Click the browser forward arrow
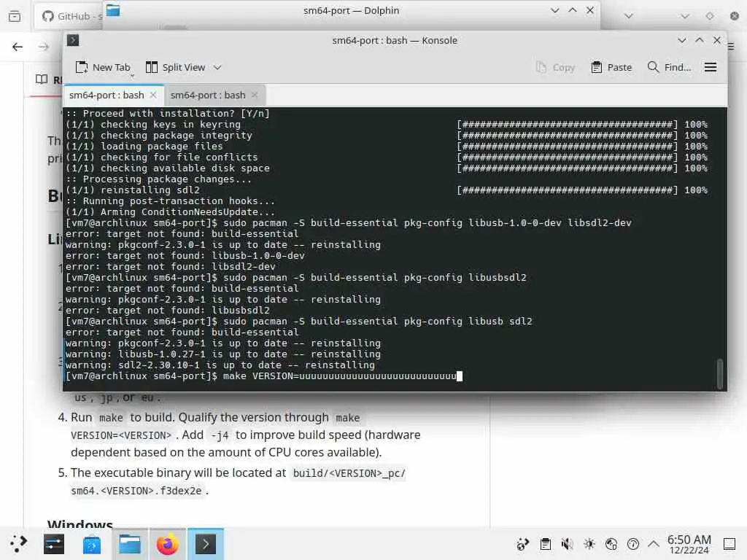Viewport: 747px width, 560px height. click(44, 47)
